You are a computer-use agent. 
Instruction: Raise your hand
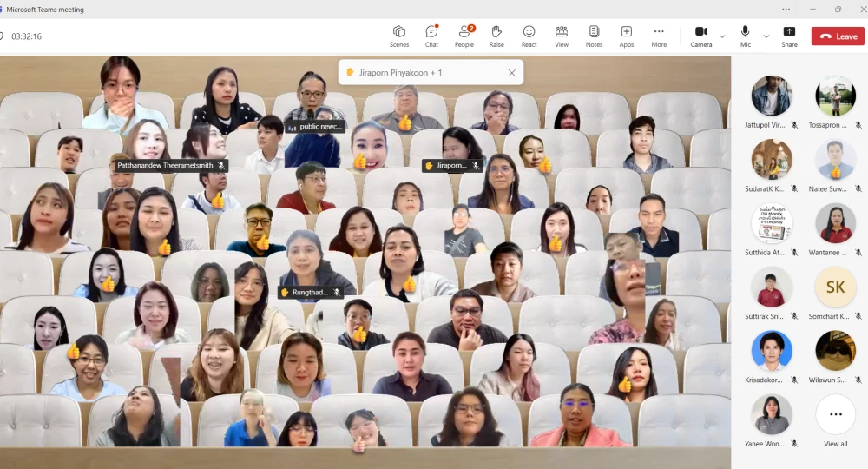496,36
